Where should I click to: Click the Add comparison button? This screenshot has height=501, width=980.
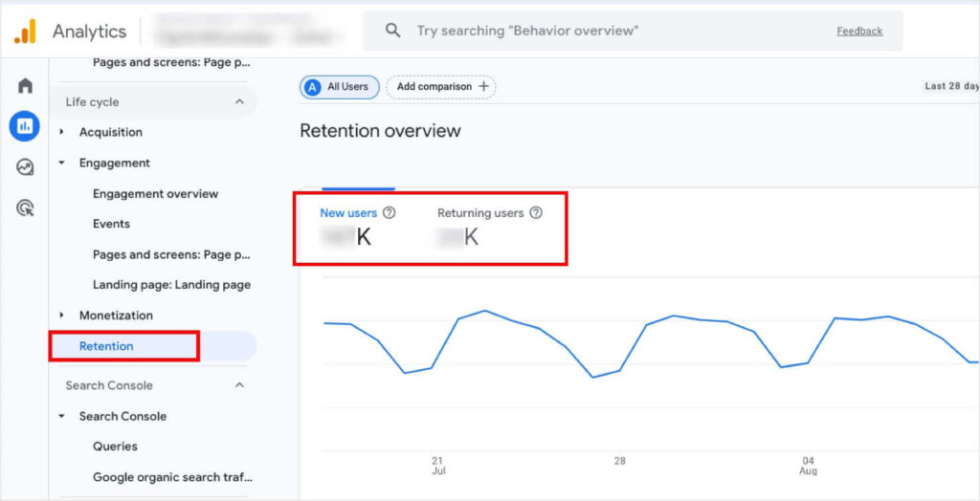[441, 87]
